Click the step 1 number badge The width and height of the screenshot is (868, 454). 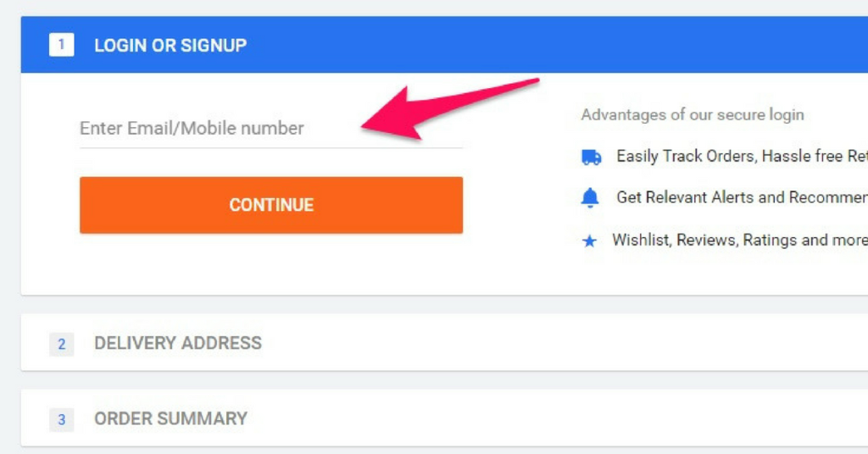click(x=61, y=45)
